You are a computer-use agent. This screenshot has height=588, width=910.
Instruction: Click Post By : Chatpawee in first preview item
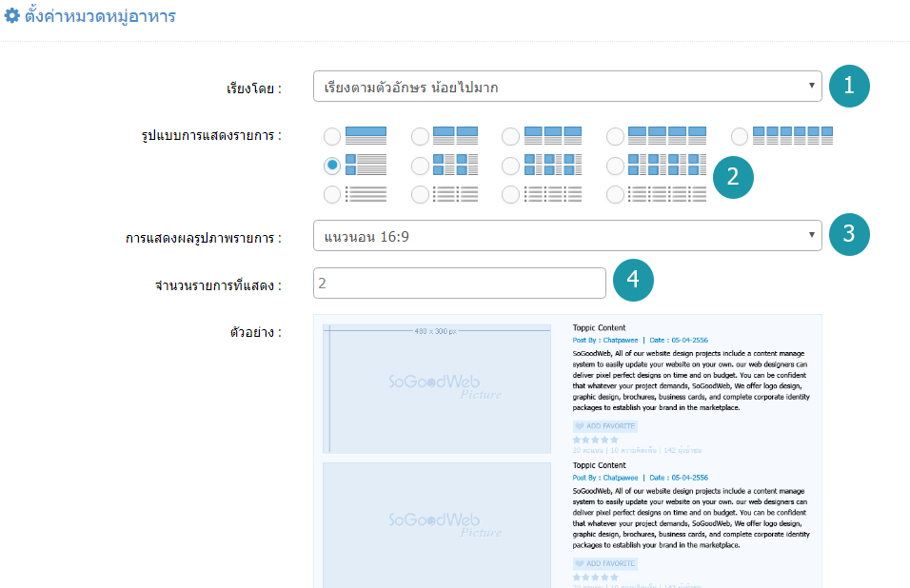coord(604,341)
